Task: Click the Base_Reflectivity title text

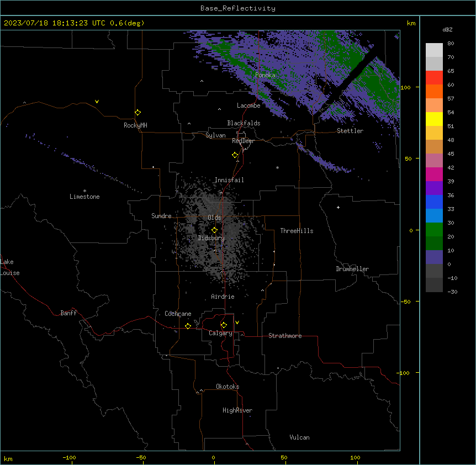Action: coord(238,8)
